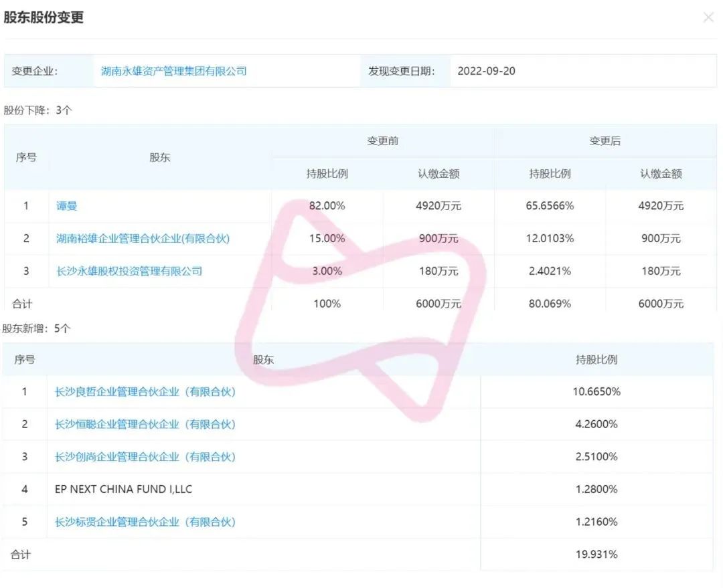Open 长沙良哲企业管理合伙企业 link
723x588 pixels.
click(145, 392)
